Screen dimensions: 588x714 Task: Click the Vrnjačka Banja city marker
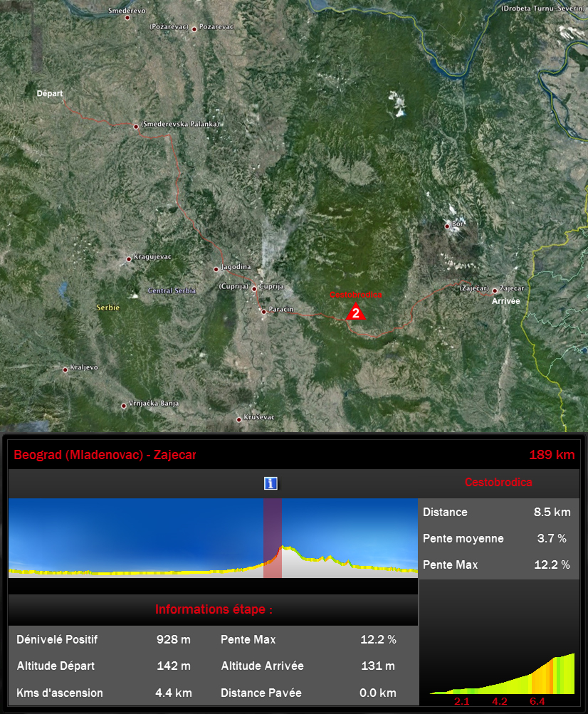(123, 406)
